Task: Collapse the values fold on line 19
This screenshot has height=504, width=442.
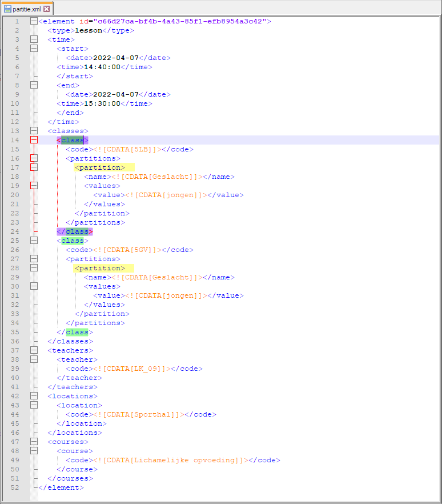Action: [34, 186]
